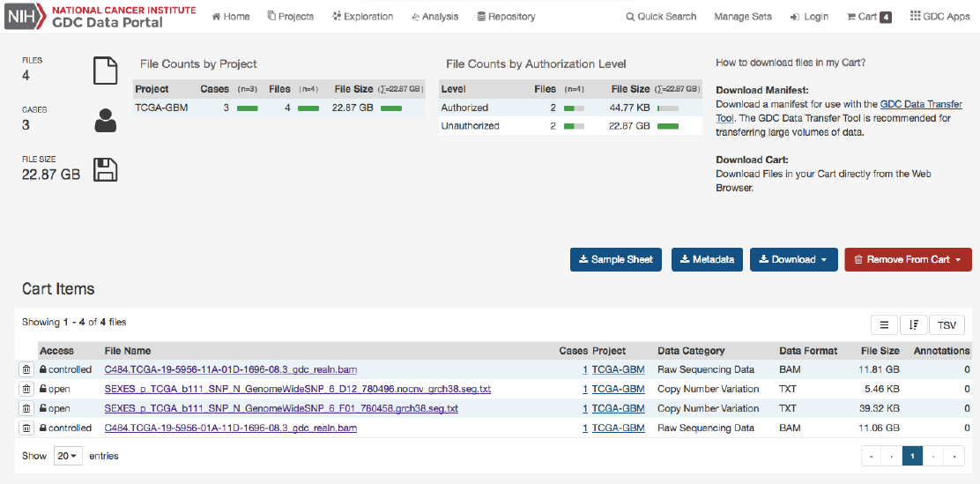Open the entries-per-page dropdown showing 20
Image resolution: width=980 pixels, height=484 pixels.
click(66, 456)
